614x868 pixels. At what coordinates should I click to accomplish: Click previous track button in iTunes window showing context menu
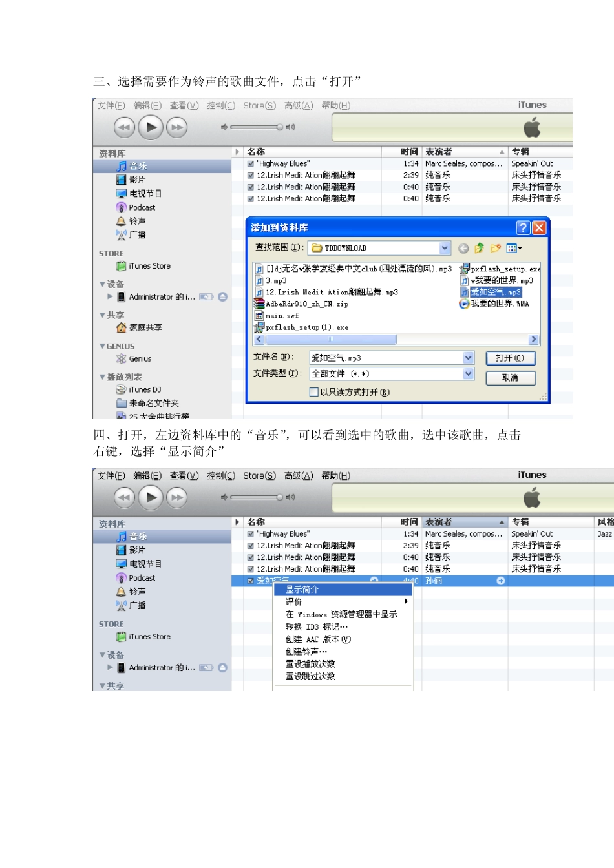click(124, 497)
